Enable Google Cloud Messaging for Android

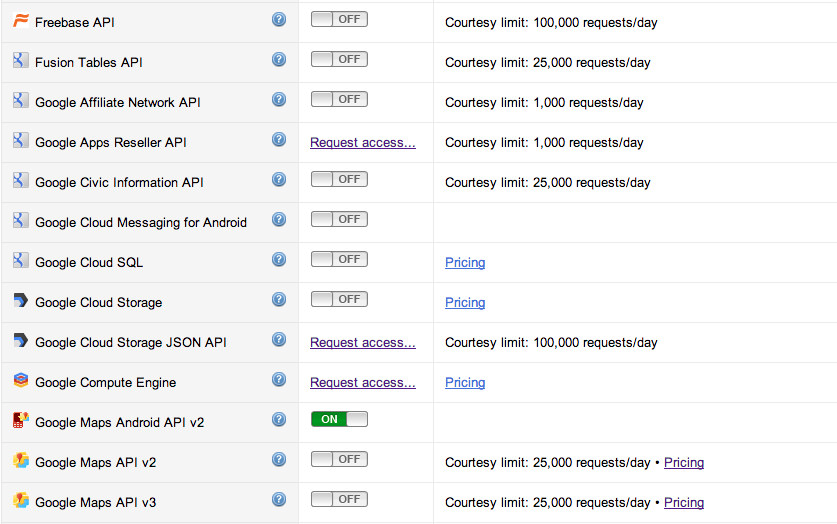click(x=339, y=219)
